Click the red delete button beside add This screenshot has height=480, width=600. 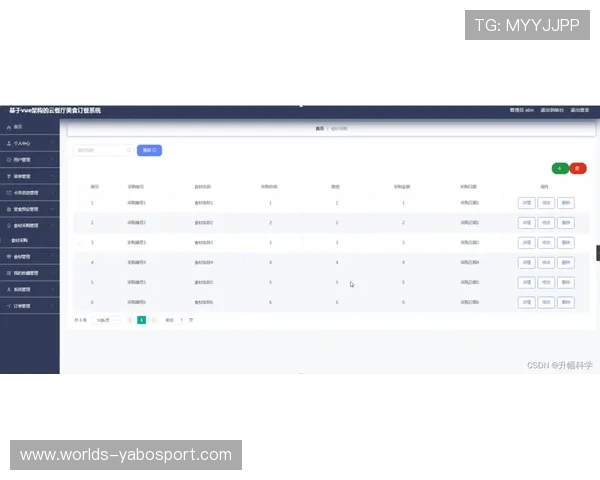[578, 168]
